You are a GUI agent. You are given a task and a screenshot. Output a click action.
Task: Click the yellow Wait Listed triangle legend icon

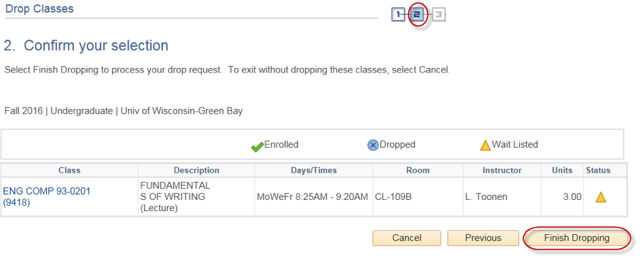pyautogui.click(x=485, y=145)
